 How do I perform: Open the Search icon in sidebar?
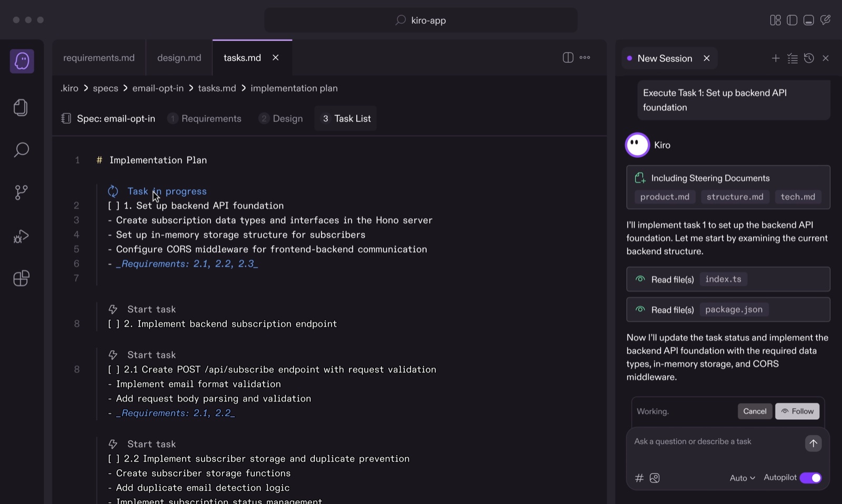click(21, 150)
